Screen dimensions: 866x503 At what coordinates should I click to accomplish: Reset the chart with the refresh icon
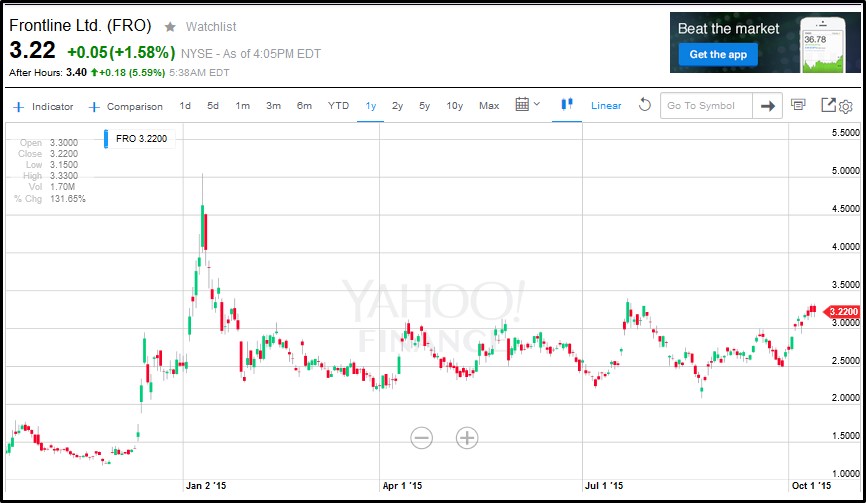645,104
